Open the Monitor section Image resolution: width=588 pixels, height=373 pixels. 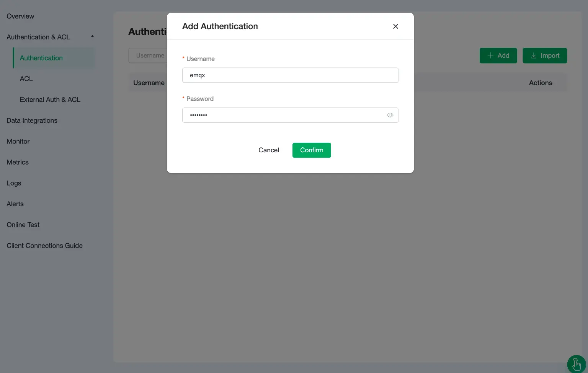pyautogui.click(x=18, y=141)
